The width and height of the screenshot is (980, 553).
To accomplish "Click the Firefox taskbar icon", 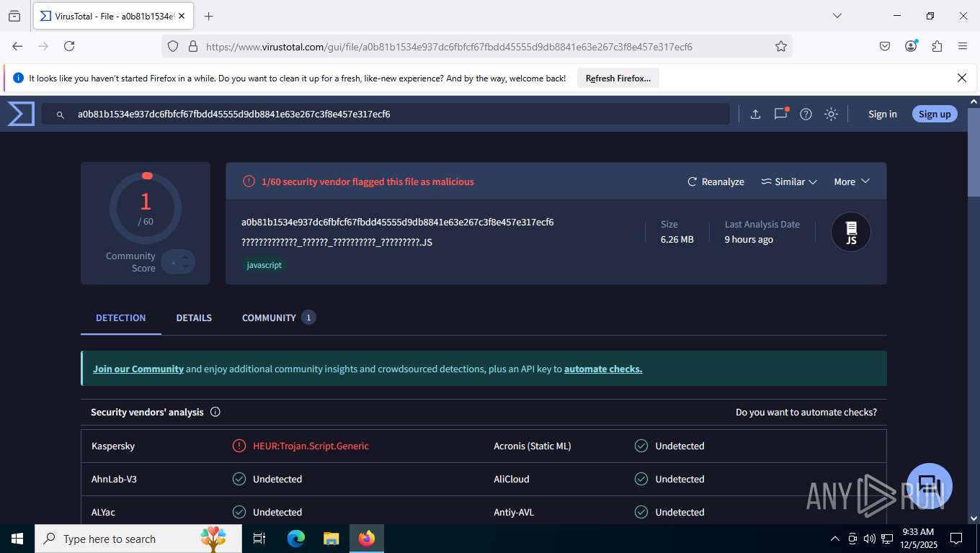I will 367,539.
